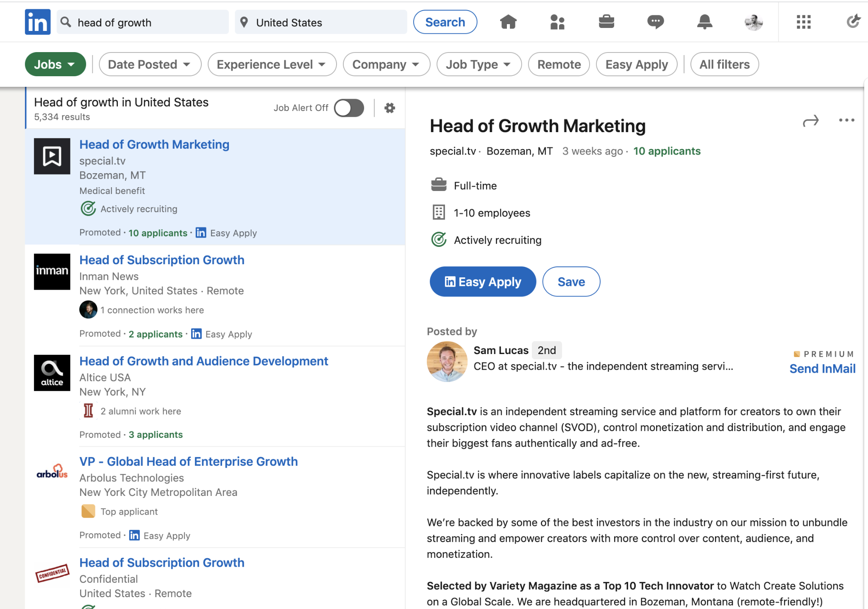868x609 pixels.
Task: Expand the Company filter dropdown
Action: 386,64
